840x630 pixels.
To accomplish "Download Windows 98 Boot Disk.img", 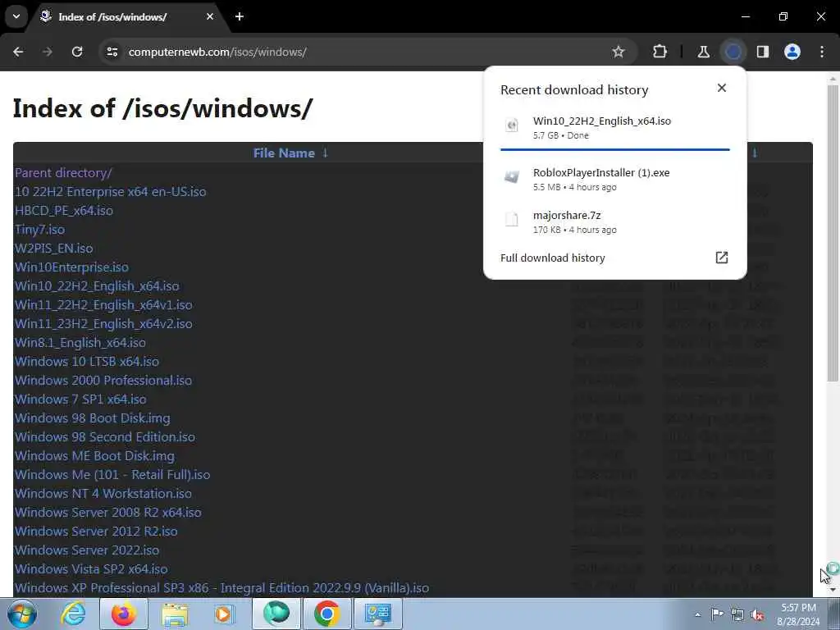I will [92, 418].
